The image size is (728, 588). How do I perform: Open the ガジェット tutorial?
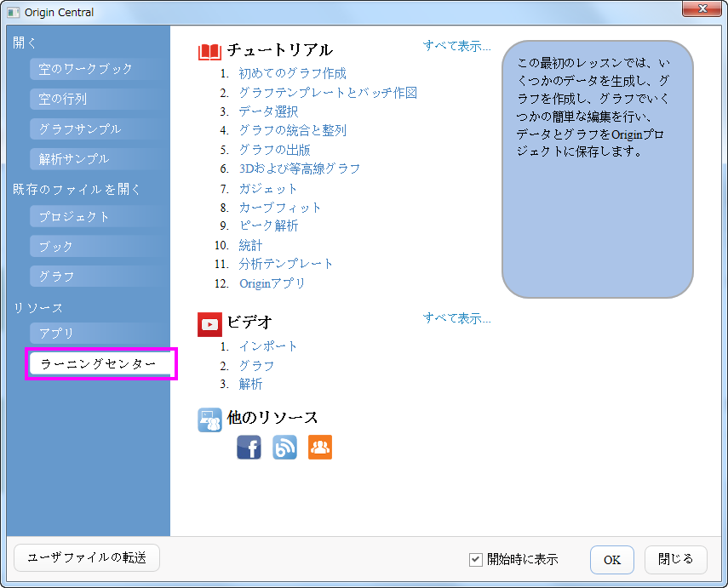(x=268, y=189)
